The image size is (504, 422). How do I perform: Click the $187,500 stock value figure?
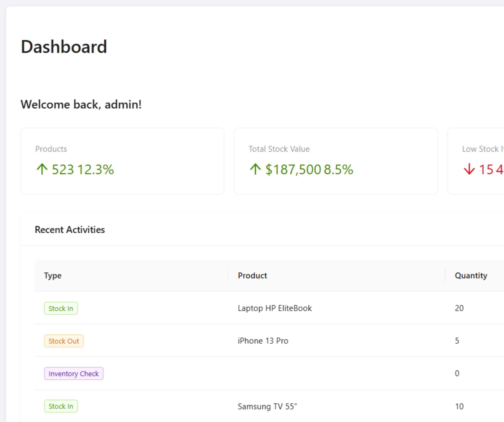[293, 170]
